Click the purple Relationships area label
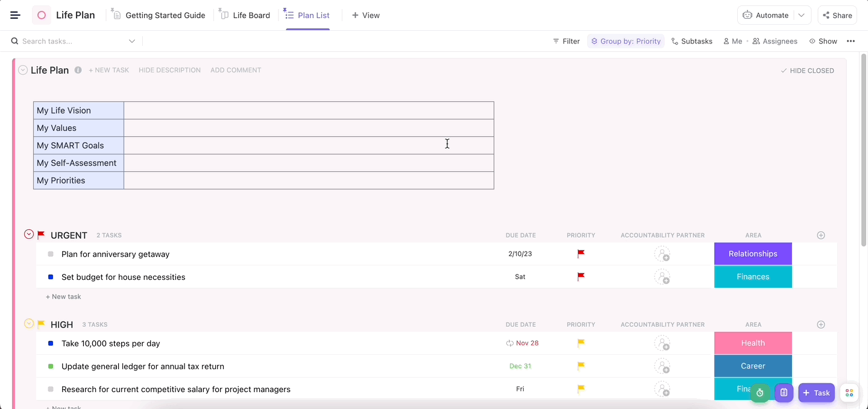This screenshot has width=868, height=409. tap(752, 254)
